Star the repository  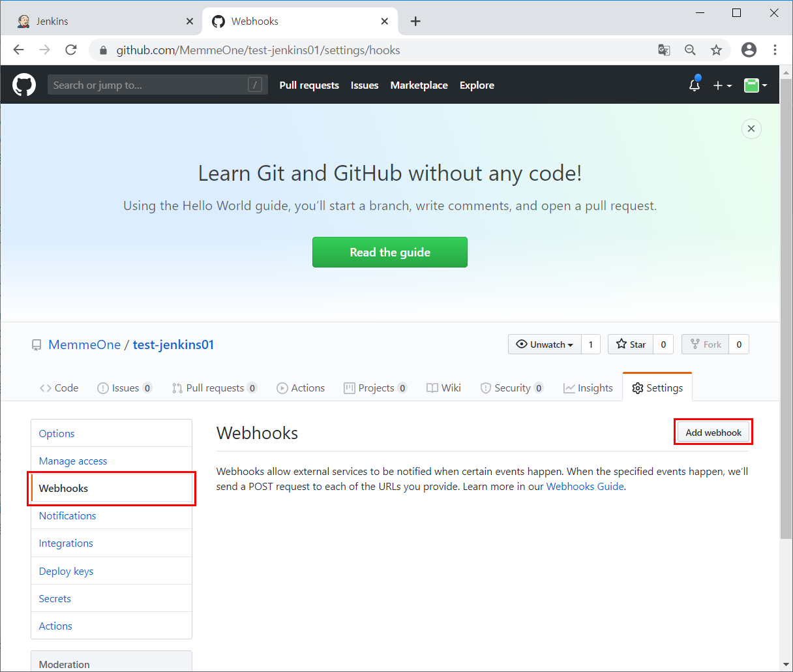[x=631, y=344]
